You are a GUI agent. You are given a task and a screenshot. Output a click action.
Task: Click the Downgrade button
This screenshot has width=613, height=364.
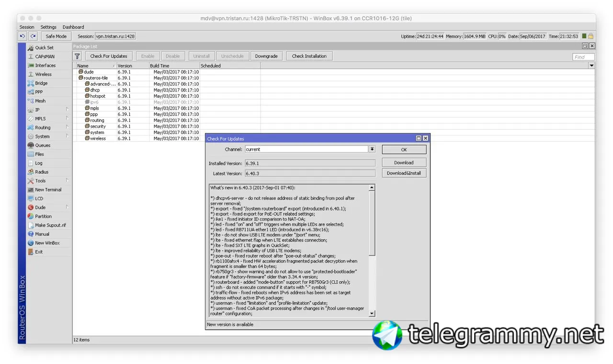click(x=266, y=56)
